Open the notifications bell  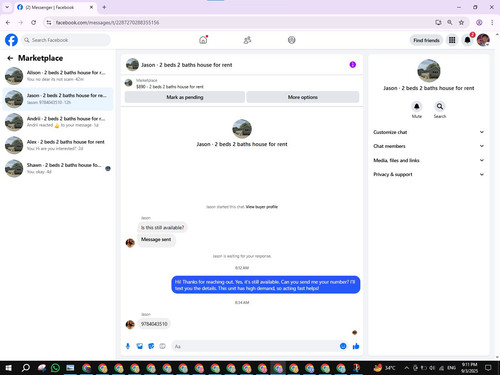tap(468, 40)
